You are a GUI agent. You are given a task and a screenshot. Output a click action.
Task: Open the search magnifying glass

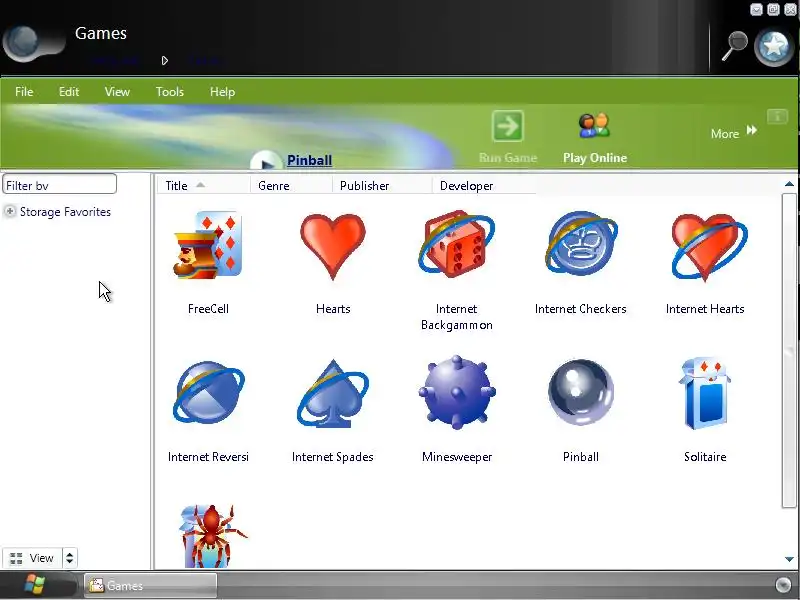pyautogui.click(x=734, y=46)
